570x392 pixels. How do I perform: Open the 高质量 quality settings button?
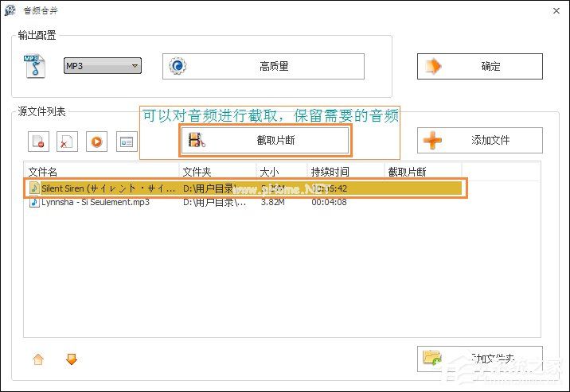click(264, 67)
